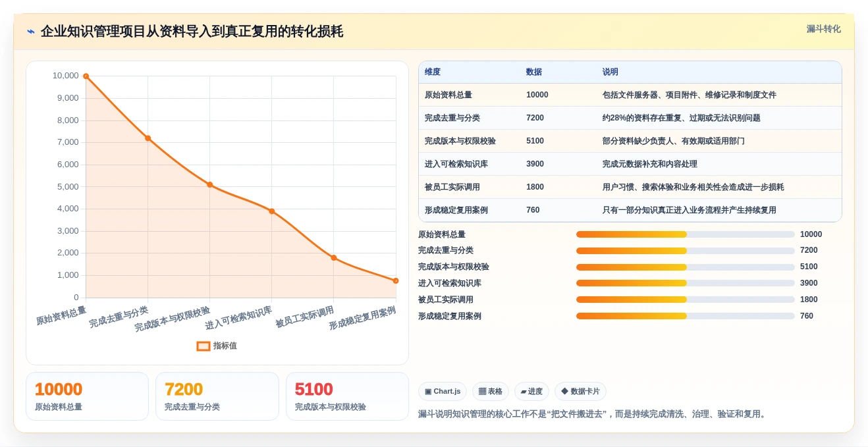Click the table value 5100
This screenshot has height=447, width=868.
click(x=535, y=141)
